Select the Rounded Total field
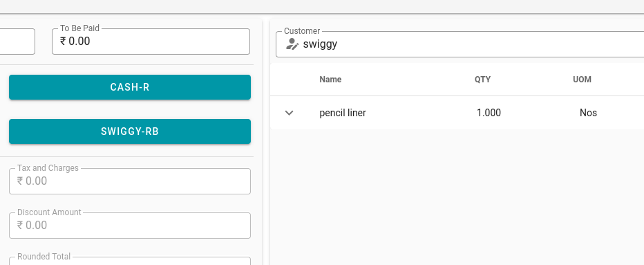This screenshot has height=265, width=644. click(130, 261)
